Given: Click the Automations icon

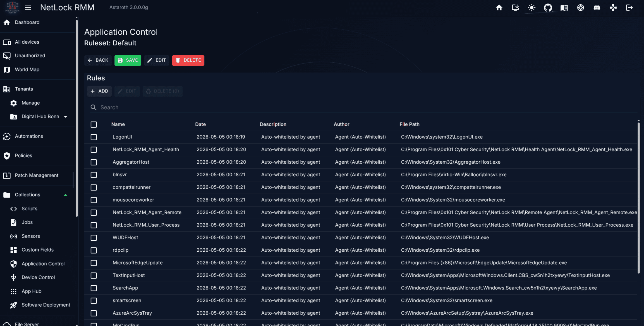Looking at the screenshot, I should 7,136.
